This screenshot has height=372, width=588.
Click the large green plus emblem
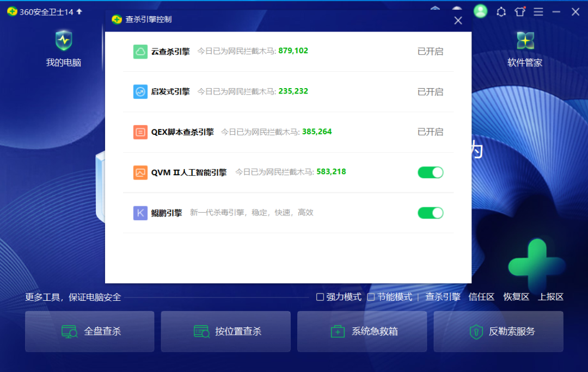pyautogui.click(x=537, y=266)
